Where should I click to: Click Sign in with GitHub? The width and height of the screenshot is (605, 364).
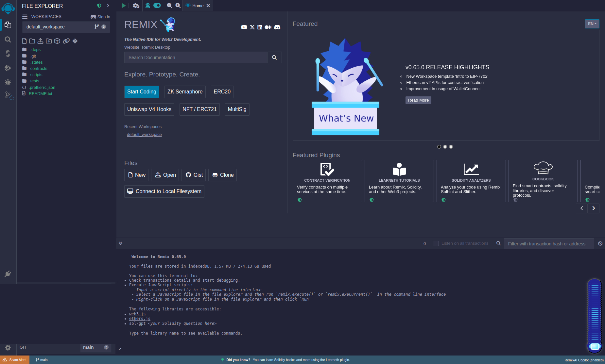[x=100, y=17]
